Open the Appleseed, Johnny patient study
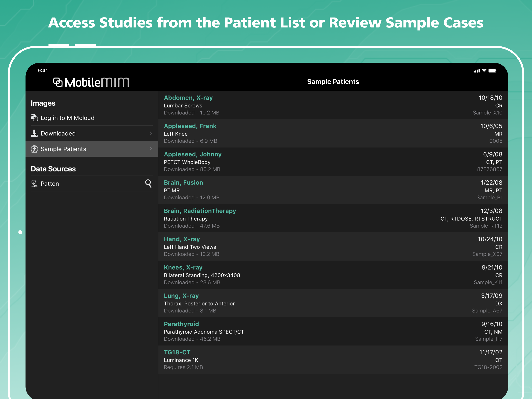The image size is (532, 399). pyautogui.click(x=333, y=162)
